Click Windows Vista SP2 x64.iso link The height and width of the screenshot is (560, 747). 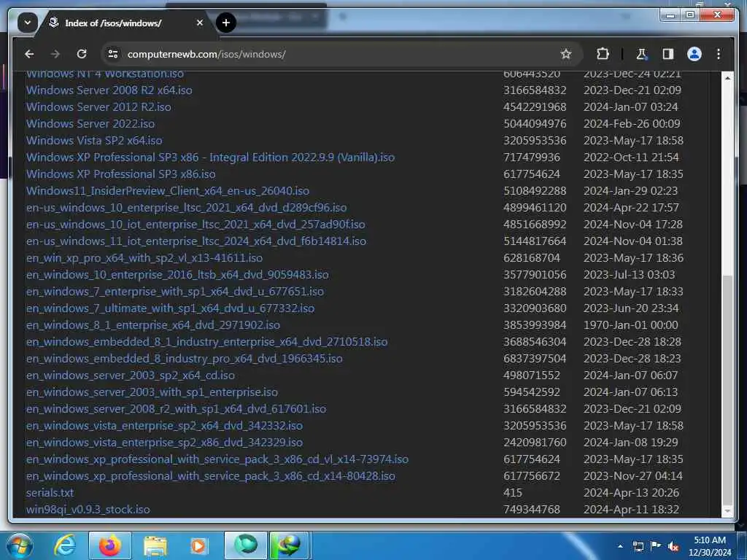(94, 141)
